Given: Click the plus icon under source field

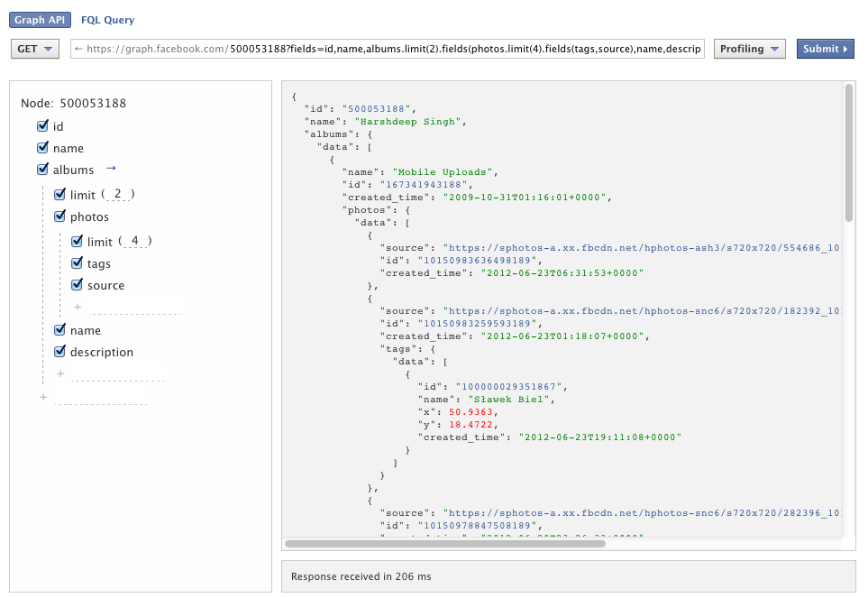Looking at the screenshot, I should [x=78, y=307].
